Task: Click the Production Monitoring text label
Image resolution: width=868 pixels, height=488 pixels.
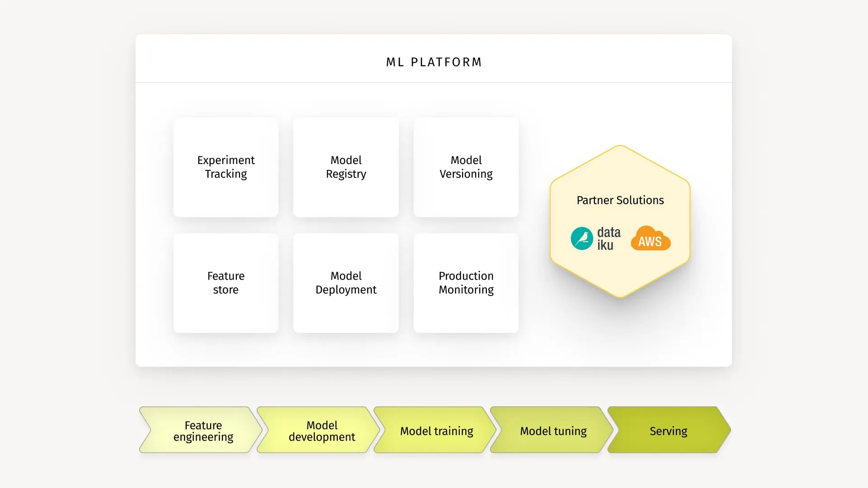Action: click(x=466, y=283)
